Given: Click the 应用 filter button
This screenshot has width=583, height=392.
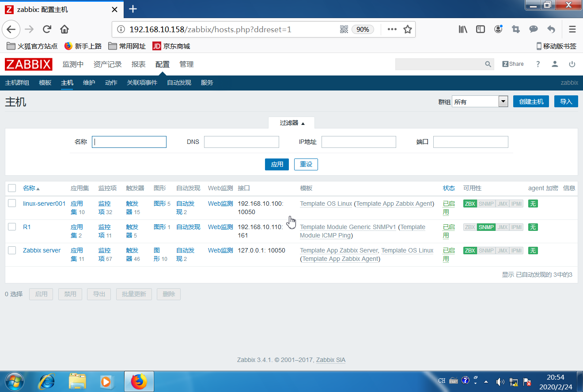Looking at the screenshot, I should (x=277, y=164).
